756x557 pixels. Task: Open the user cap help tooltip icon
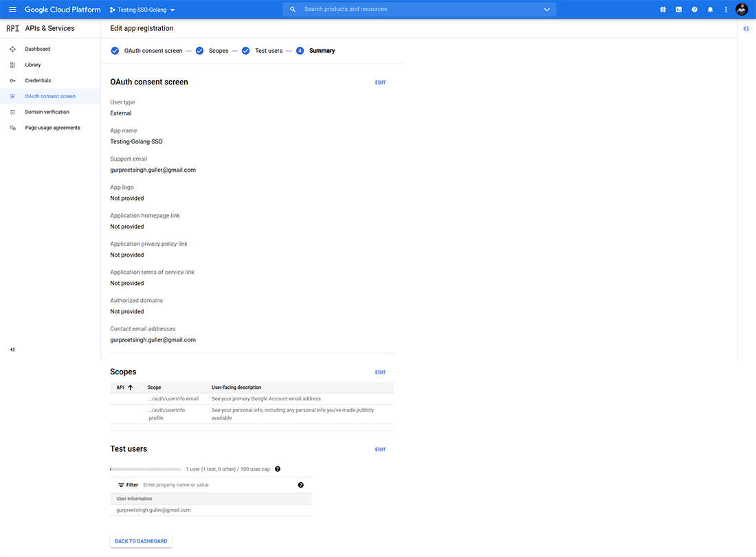278,469
